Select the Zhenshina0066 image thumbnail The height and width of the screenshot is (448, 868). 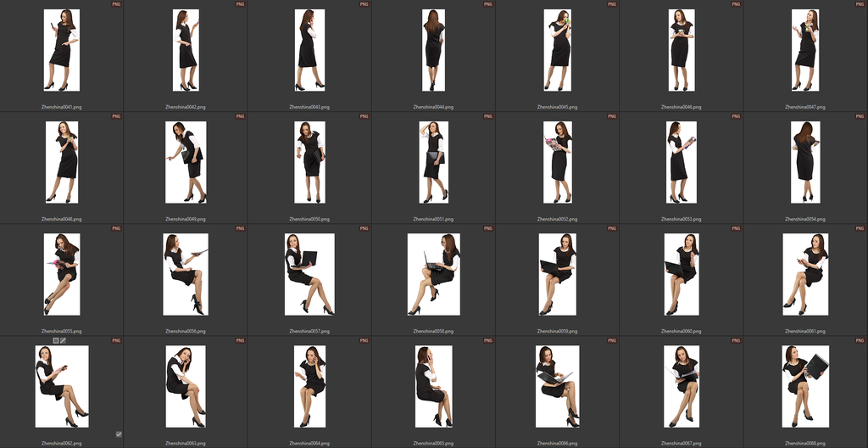coord(558,386)
